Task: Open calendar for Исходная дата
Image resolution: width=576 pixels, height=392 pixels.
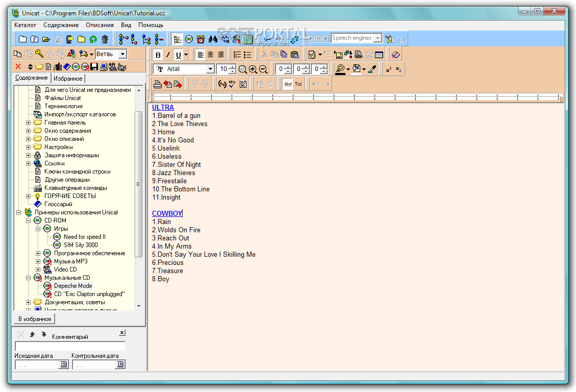Action: coord(64,364)
